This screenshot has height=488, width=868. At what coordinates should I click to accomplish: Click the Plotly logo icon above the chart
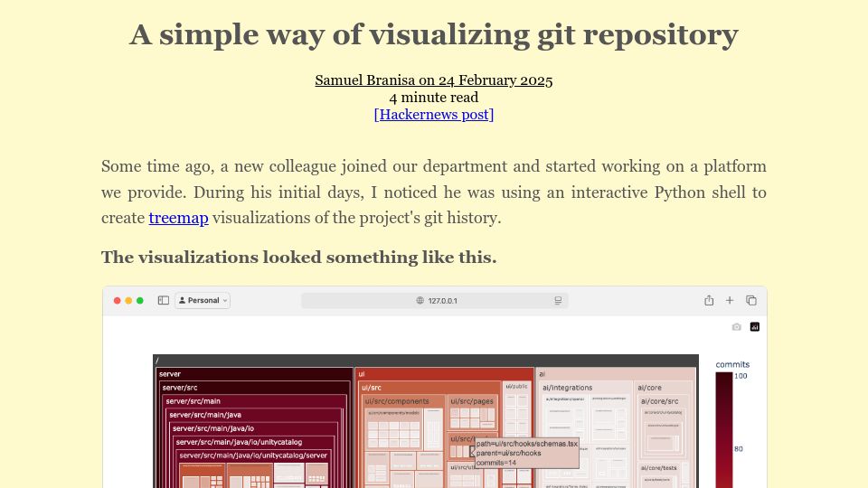pyautogui.click(x=754, y=327)
